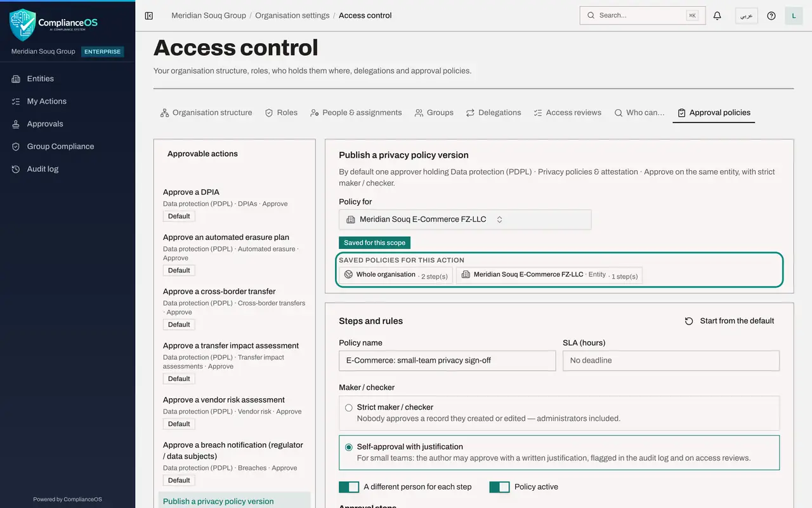Click the Audit log history icon

pos(16,169)
